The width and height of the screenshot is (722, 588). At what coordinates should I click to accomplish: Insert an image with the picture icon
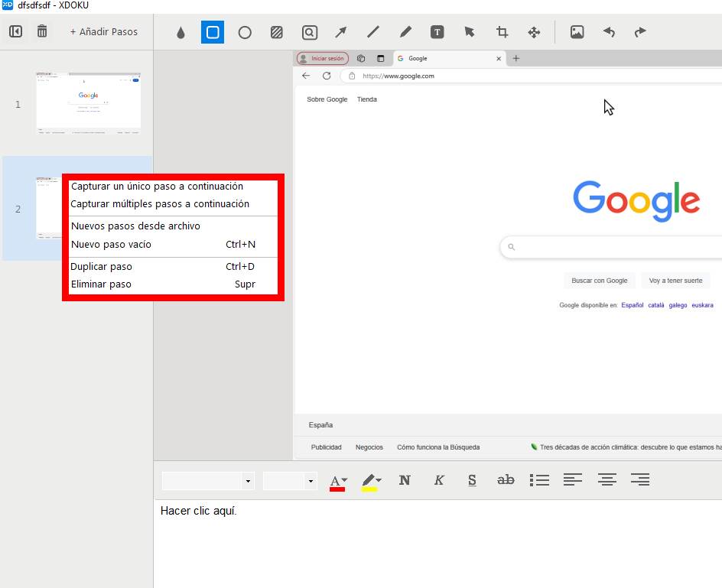coord(577,32)
